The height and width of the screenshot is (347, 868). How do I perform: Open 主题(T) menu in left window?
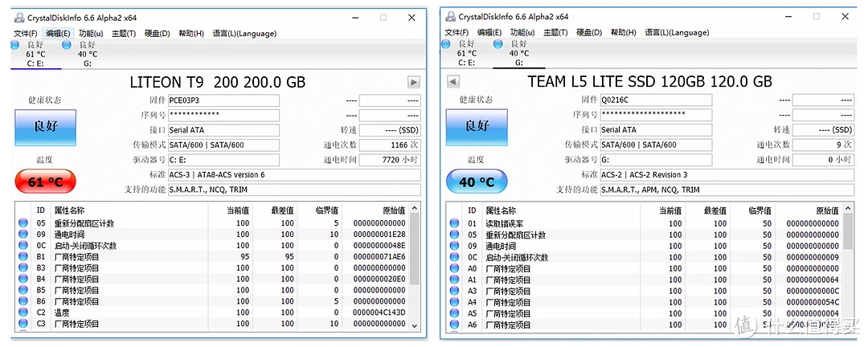124,33
